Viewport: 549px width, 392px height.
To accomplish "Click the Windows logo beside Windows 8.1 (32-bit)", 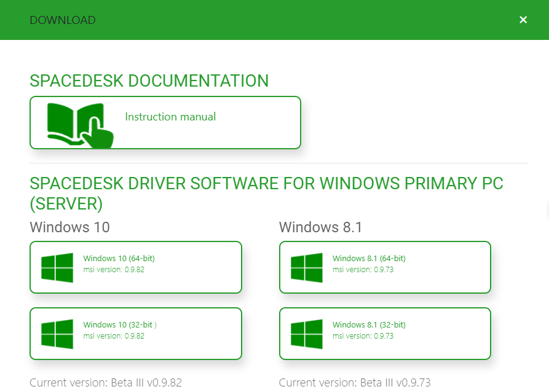I will pyautogui.click(x=307, y=334).
